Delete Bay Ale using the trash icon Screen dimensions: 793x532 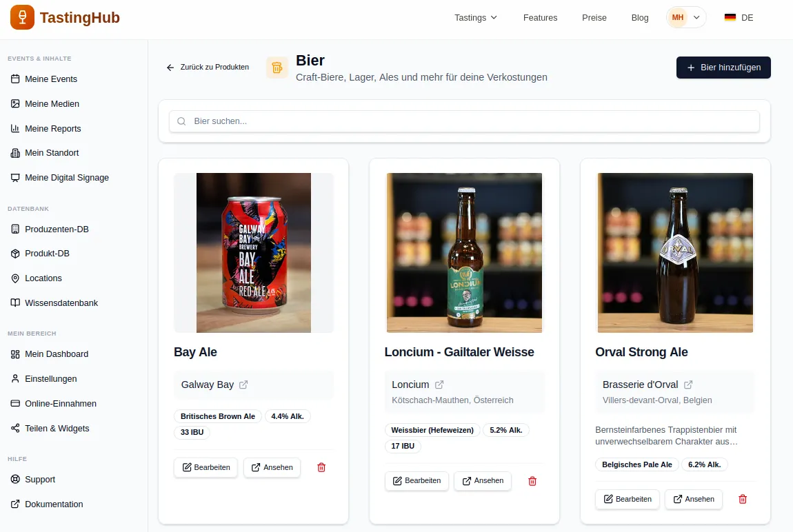coord(321,467)
